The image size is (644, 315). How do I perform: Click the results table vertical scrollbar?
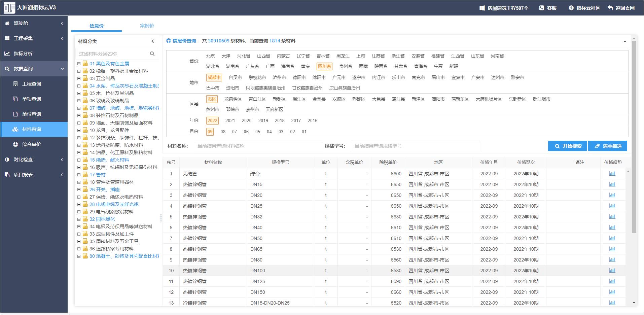pyautogui.click(x=628, y=236)
